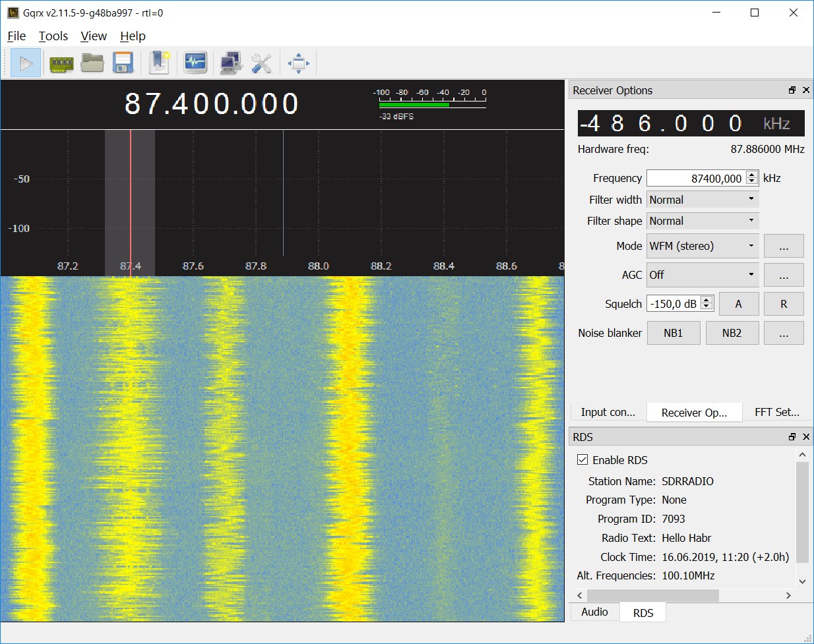
Task: Click the squelch reset R button
Action: pyautogui.click(x=784, y=304)
